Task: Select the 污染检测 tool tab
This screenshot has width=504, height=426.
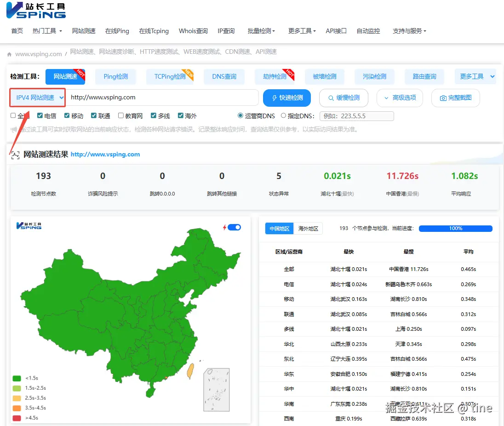Action: pyautogui.click(x=374, y=76)
